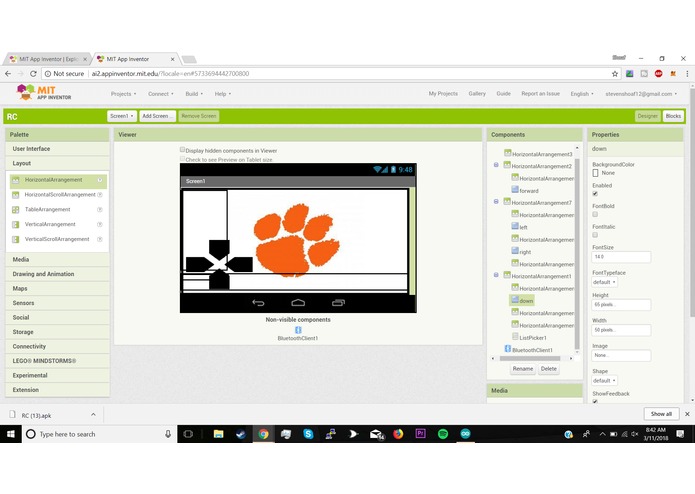Open help for VerticalScrollArrangement
Image resolution: width=695 pixels, height=494 pixels.
100,239
